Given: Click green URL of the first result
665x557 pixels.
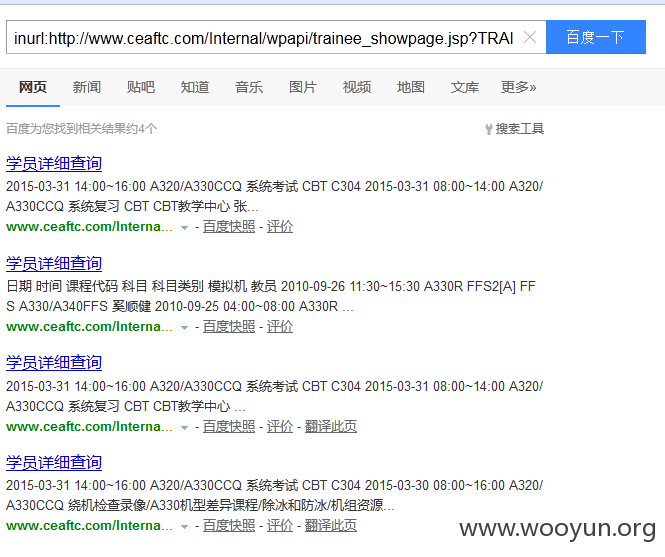Looking at the screenshot, I should click(89, 227).
